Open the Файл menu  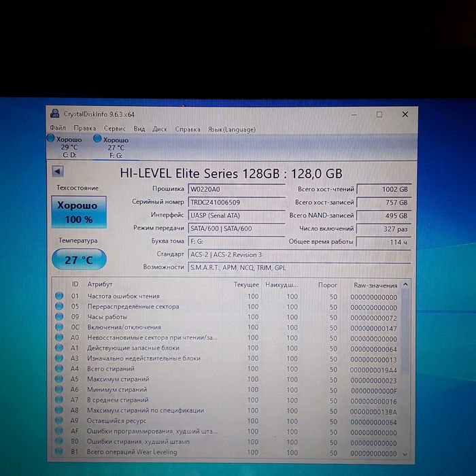tap(58, 128)
